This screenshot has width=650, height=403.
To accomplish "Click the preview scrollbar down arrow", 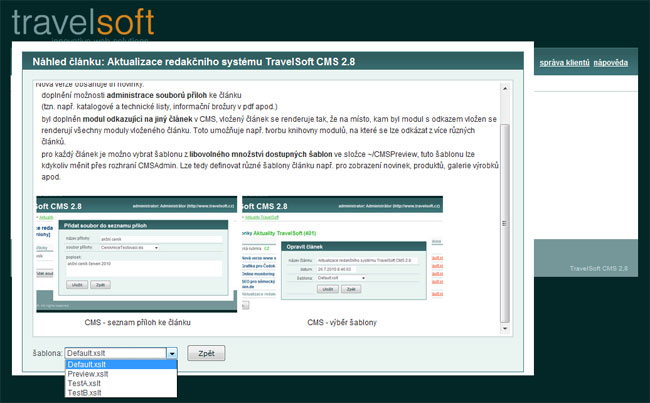I will 505,328.
